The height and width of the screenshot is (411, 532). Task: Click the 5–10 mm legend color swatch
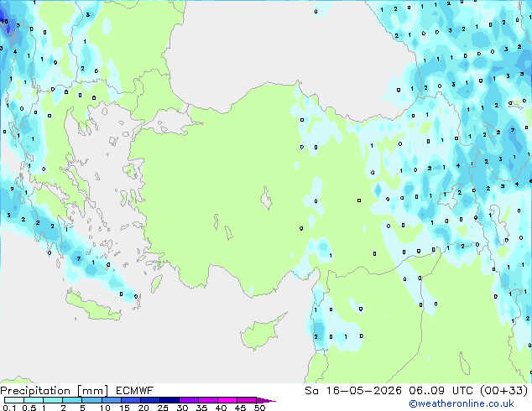(91, 400)
